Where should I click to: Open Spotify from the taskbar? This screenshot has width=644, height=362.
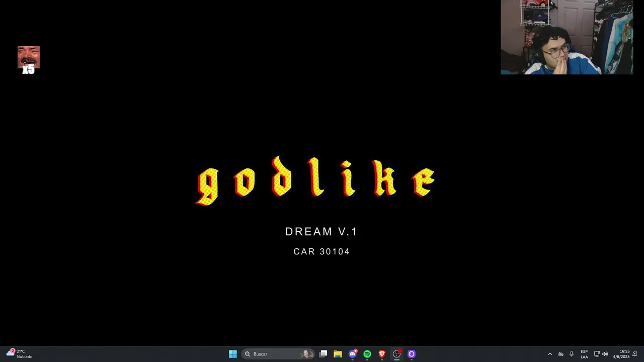(x=367, y=354)
